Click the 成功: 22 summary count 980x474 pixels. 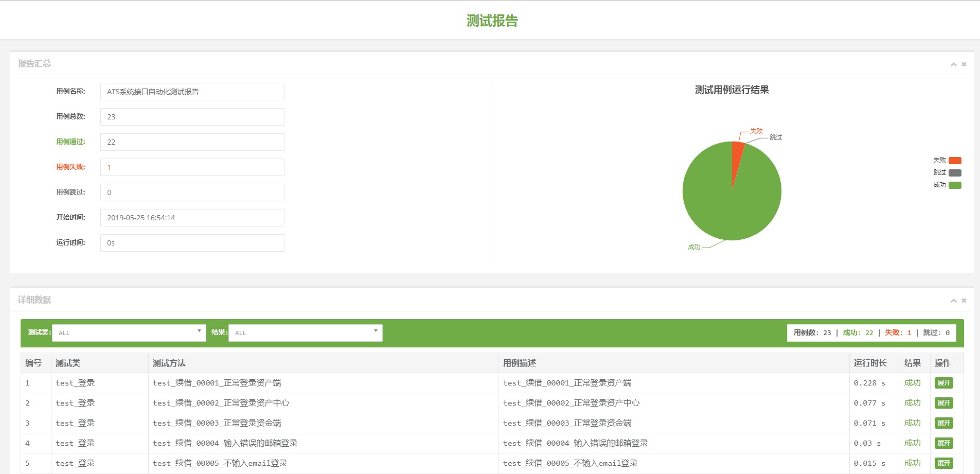(x=858, y=333)
